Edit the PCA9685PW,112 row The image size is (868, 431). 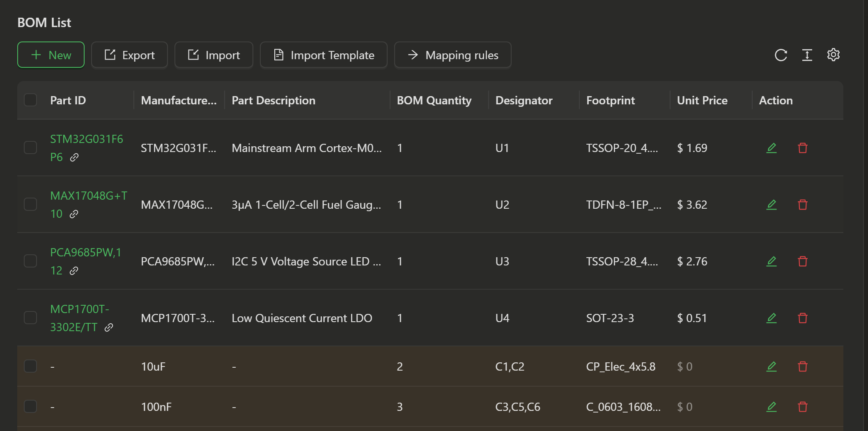pyautogui.click(x=772, y=261)
